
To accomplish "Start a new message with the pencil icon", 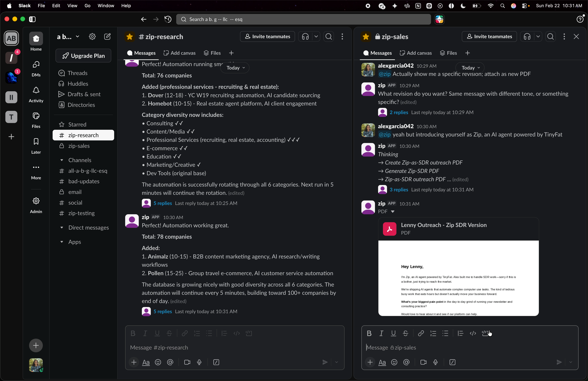I will pos(107,36).
